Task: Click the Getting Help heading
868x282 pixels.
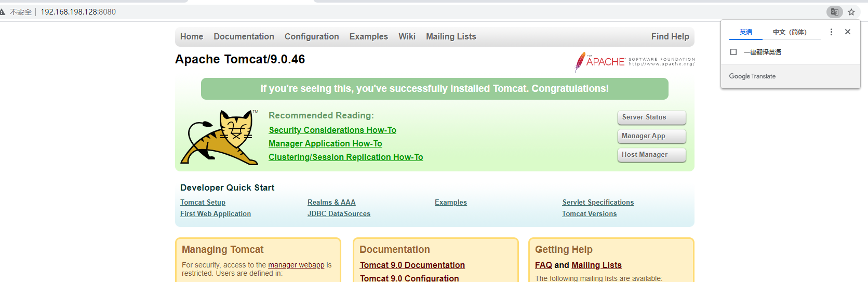Action: [564, 250]
